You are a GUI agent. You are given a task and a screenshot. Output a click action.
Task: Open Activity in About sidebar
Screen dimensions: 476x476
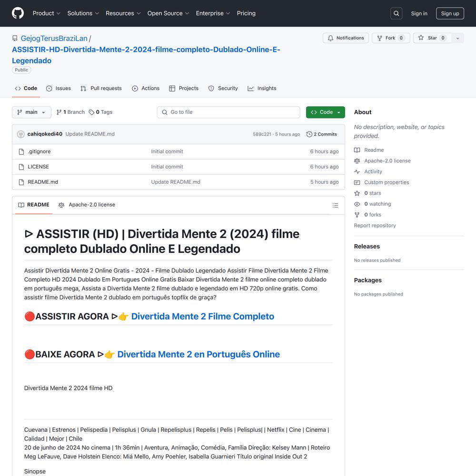pyautogui.click(x=368, y=171)
